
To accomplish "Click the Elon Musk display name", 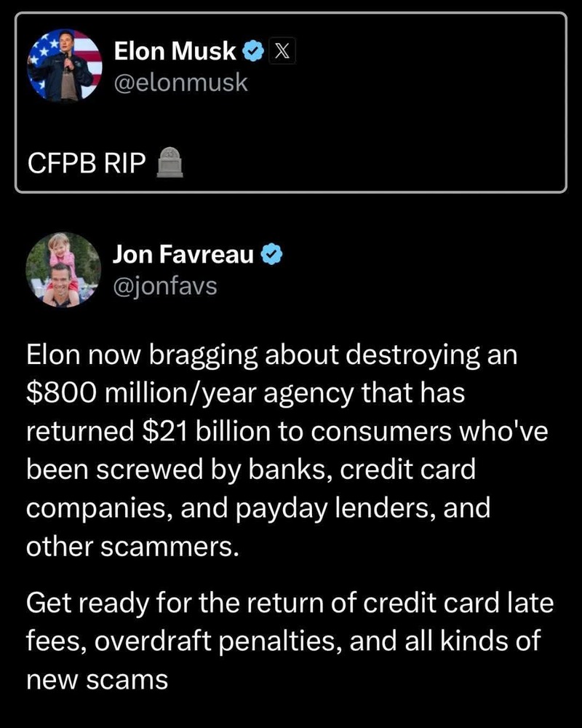I will pos(175,51).
